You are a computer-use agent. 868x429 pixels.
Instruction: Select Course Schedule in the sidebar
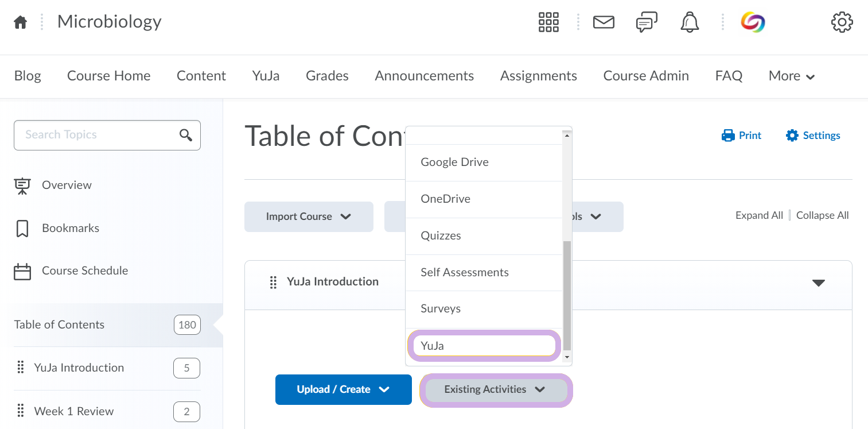click(x=85, y=271)
